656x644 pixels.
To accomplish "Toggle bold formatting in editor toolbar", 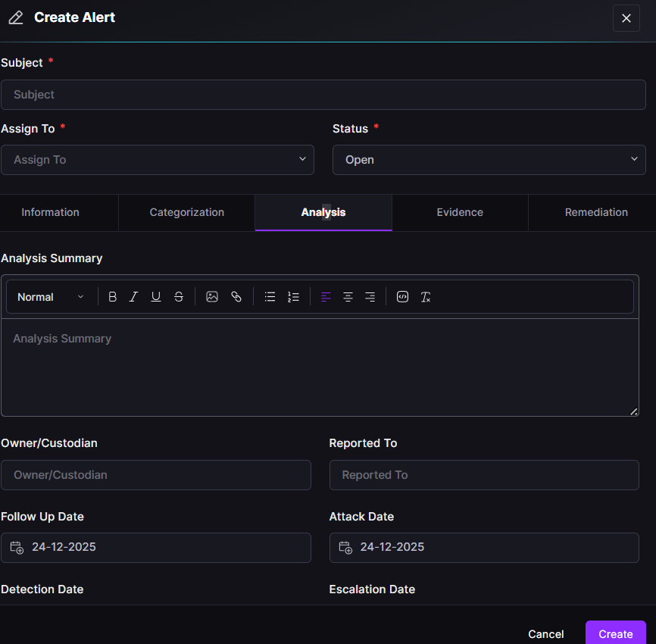I will point(113,297).
